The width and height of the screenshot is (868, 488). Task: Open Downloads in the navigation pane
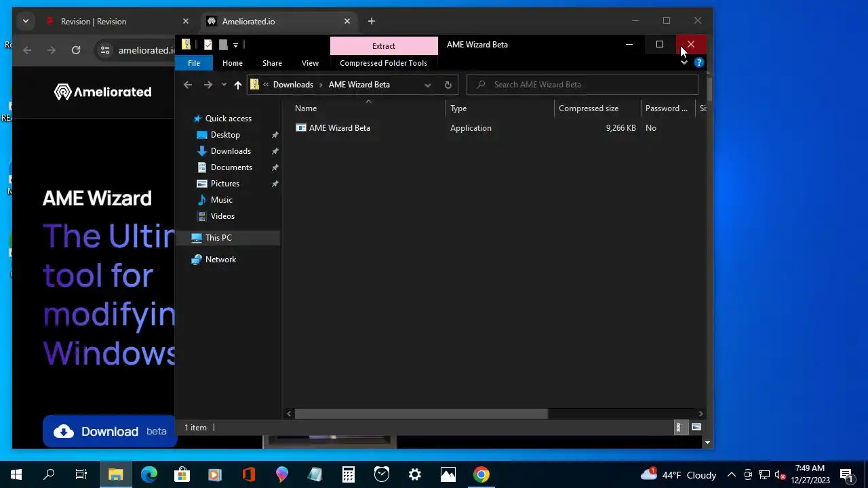[231, 151]
